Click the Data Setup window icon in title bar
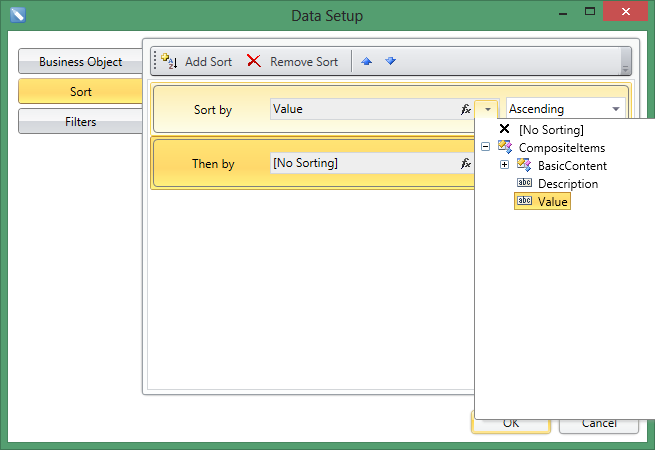Screen dimensions: 655x450 [17, 15]
